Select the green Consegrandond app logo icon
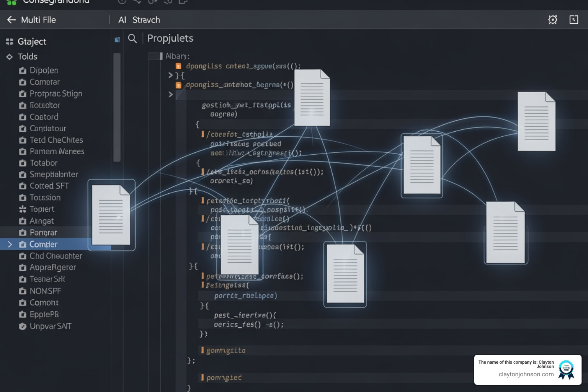The image size is (588, 392). coord(11,2)
